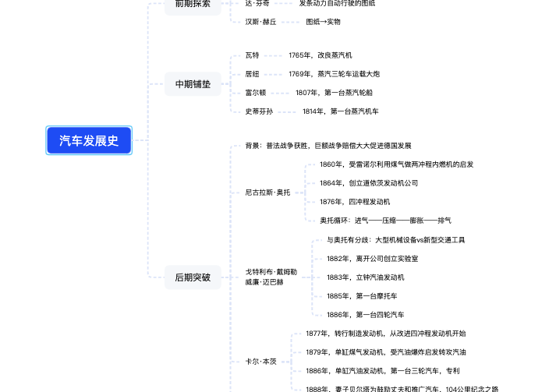This screenshot has width=549, height=392.
Task: Click the 汉斯·赫丘 node
Action: (x=260, y=22)
